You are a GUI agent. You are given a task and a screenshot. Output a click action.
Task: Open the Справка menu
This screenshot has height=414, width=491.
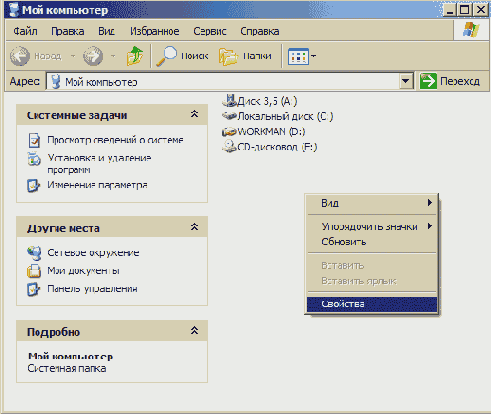tap(260, 31)
